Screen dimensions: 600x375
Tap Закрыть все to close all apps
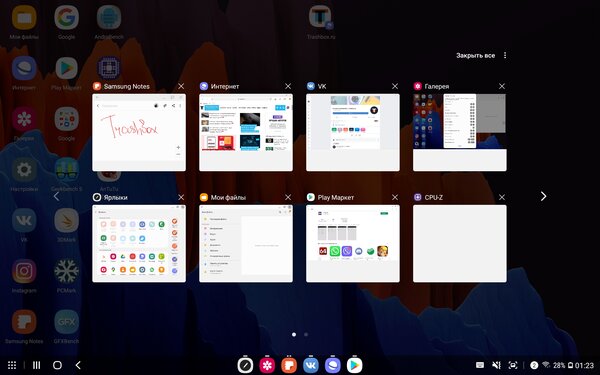click(476, 55)
